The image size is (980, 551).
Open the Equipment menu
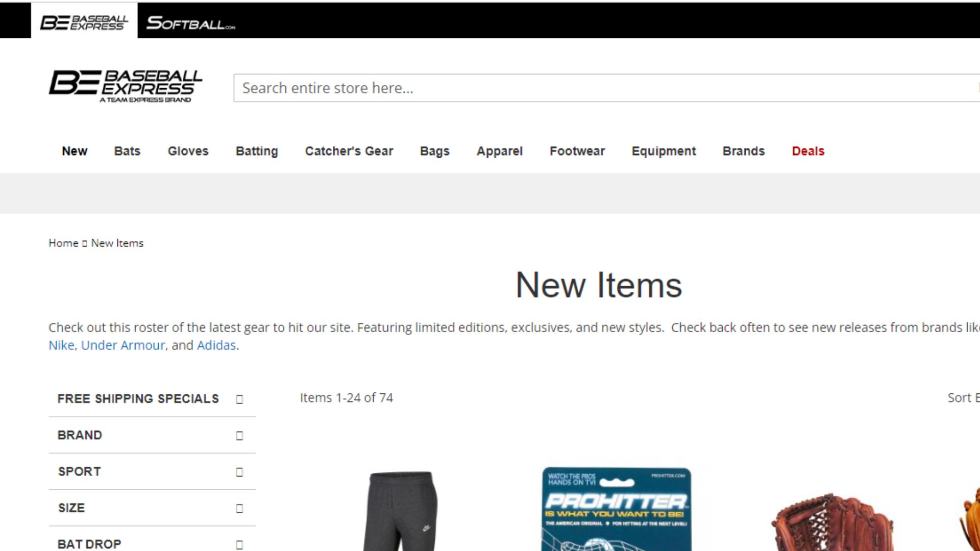[664, 151]
